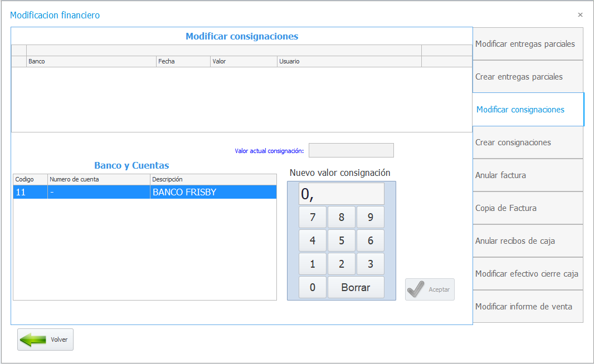Click the green arrow icon on Volver
The image size is (594, 364).
point(32,340)
